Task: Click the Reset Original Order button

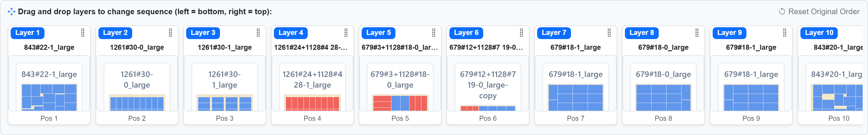Action: tap(819, 12)
